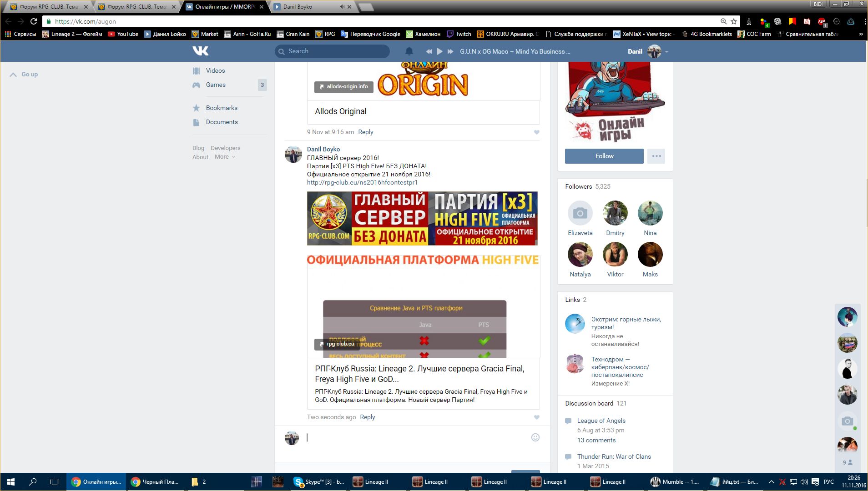Open follower Viktor's avatar
Image resolution: width=868 pixels, height=491 pixels.
coord(615,254)
